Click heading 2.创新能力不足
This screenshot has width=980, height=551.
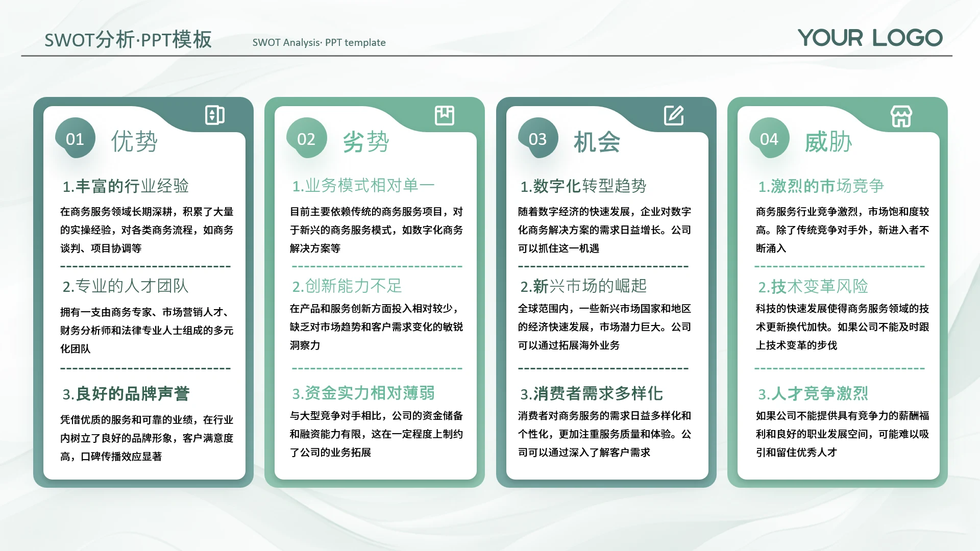(x=347, y=286)
